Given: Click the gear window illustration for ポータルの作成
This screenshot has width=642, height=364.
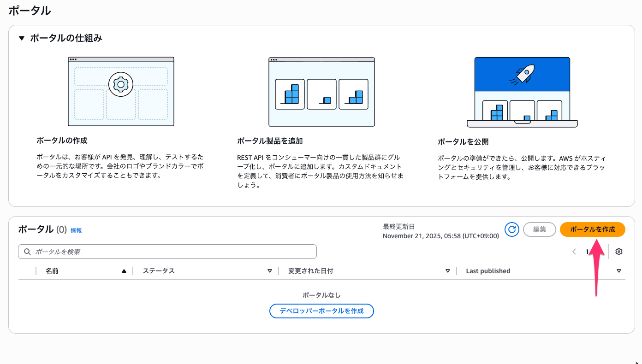Looking at the screenshot, I should coord(121,91).
